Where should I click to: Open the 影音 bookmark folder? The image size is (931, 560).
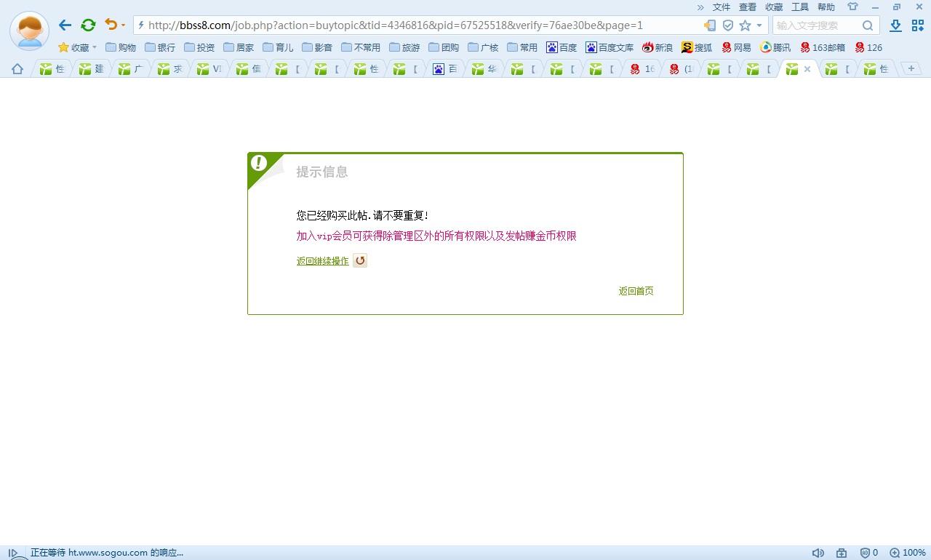[x=317, y=47]
